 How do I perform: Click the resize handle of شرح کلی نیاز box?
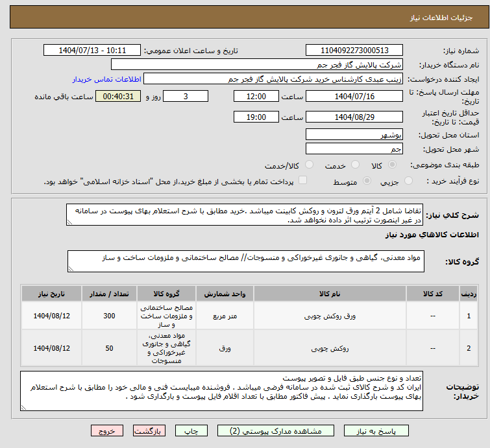[69, 222]
